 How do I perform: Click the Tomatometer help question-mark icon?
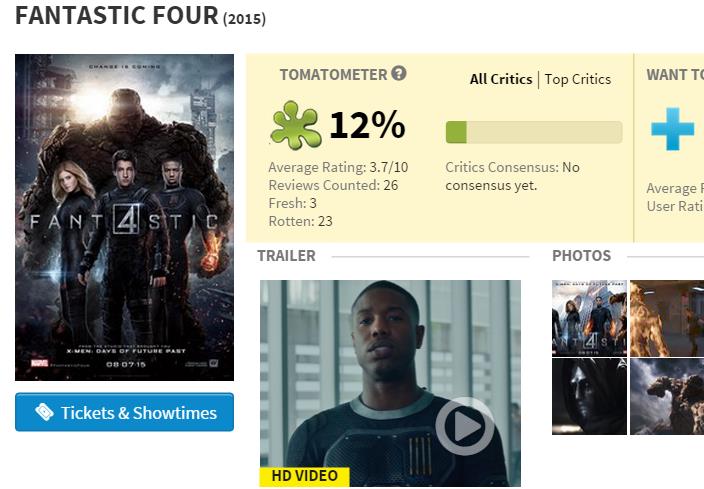tap(399, 73)
